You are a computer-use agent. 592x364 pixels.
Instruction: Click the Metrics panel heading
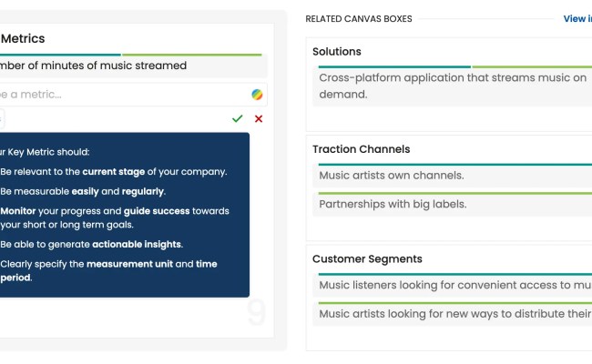pos(24,39)
